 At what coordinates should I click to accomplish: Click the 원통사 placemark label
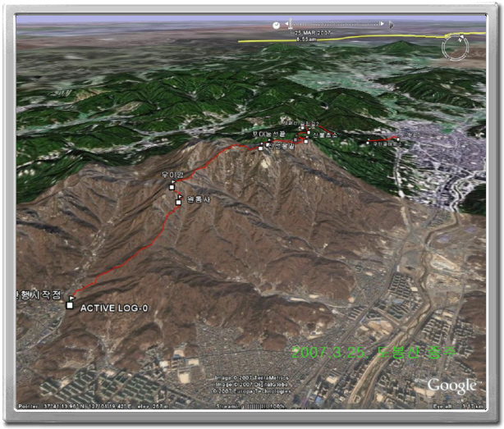(x=199, y=199)
